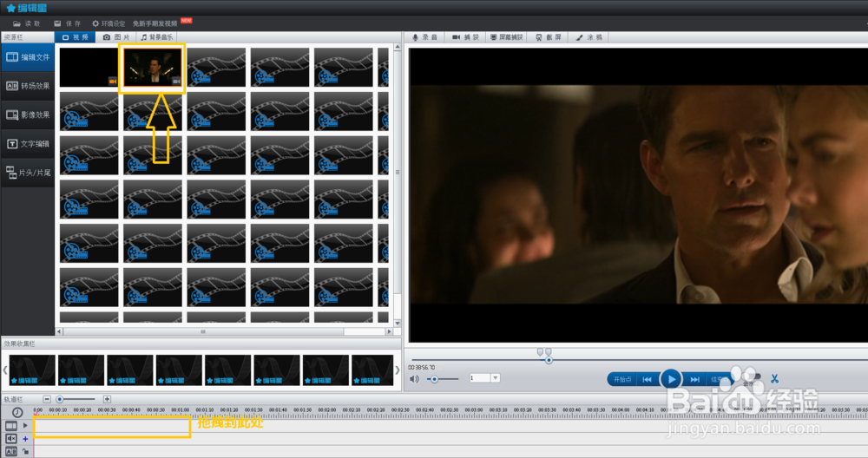The height and width of the screenshot is (458, 868).
Task: Click the down arrow of media list scrollbar
Action: click(398, 323)
